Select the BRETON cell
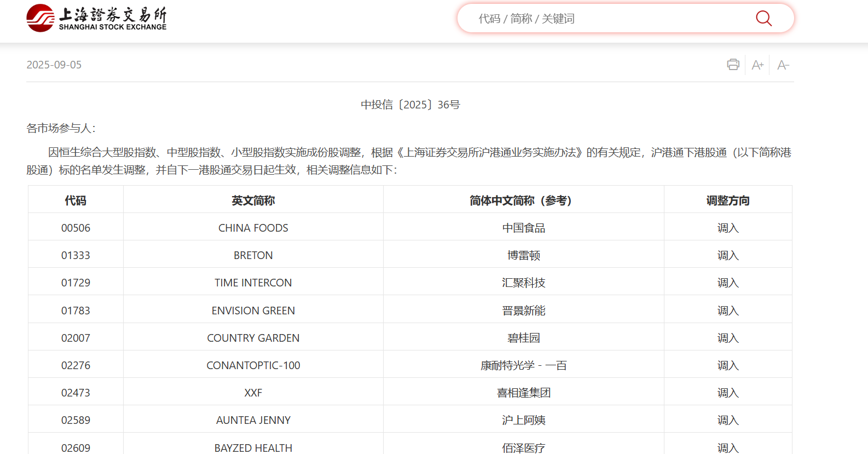Image resolution: width=868 pixels, height=454 pixels. (253, 255)
